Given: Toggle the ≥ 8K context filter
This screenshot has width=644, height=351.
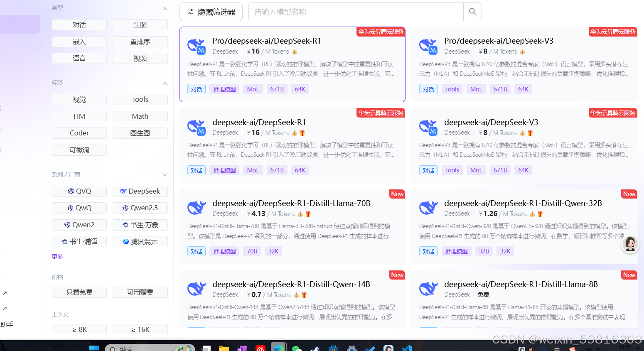Looking at the screenshot, I should point(79,329).
